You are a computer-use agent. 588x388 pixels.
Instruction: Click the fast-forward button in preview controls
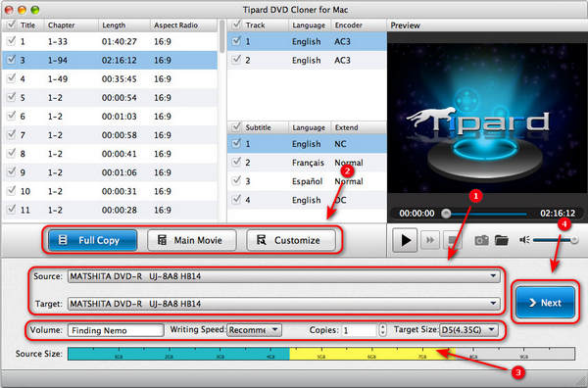click(x=430, y=240)
